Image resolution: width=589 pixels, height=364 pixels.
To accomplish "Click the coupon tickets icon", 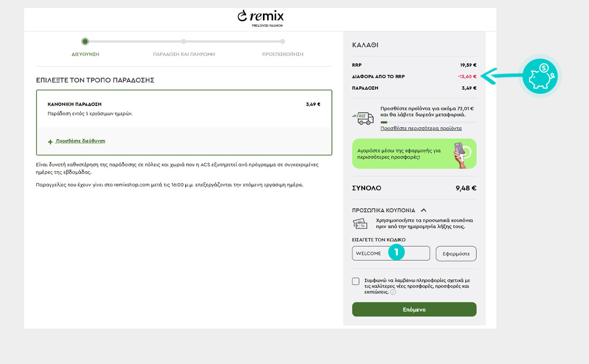I will point(360,224).
